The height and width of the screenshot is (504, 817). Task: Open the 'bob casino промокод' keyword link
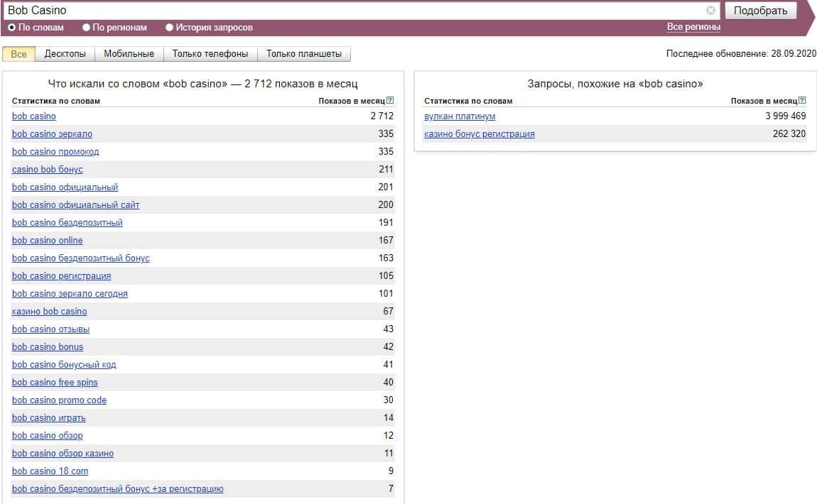click(55, 152)
